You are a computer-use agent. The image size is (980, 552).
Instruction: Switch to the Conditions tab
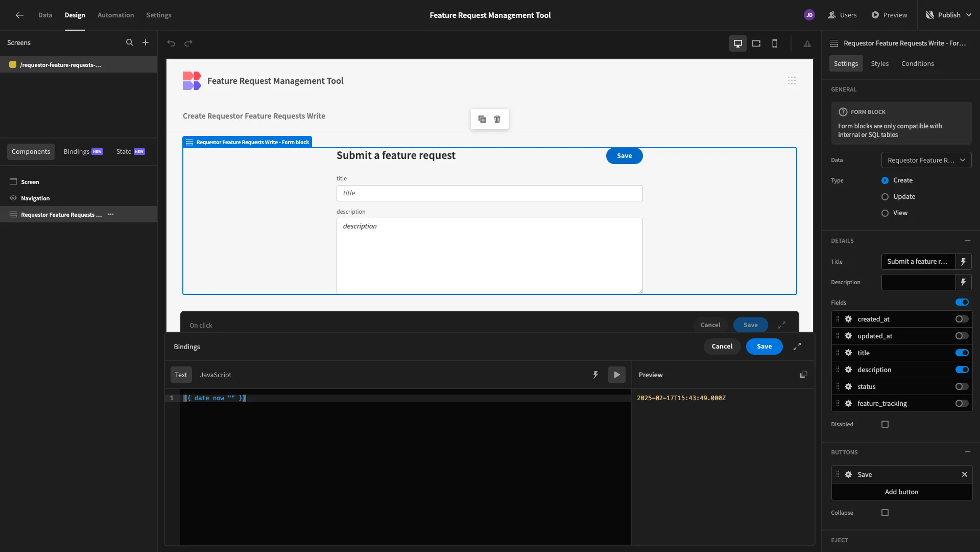917,63
